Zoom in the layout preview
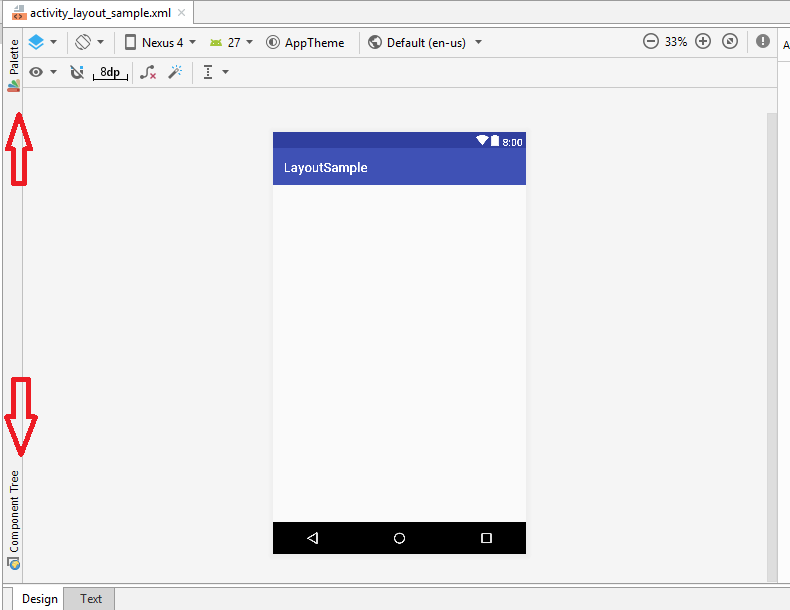 tap(703, 42)
